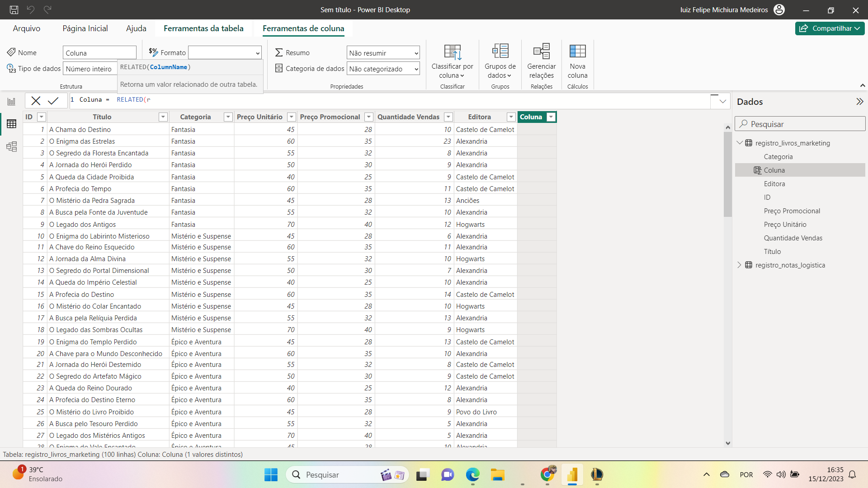The image size is (868, 488).
Task: Collapse registro_livros_marketing table tree
Action: coord(740,143)
